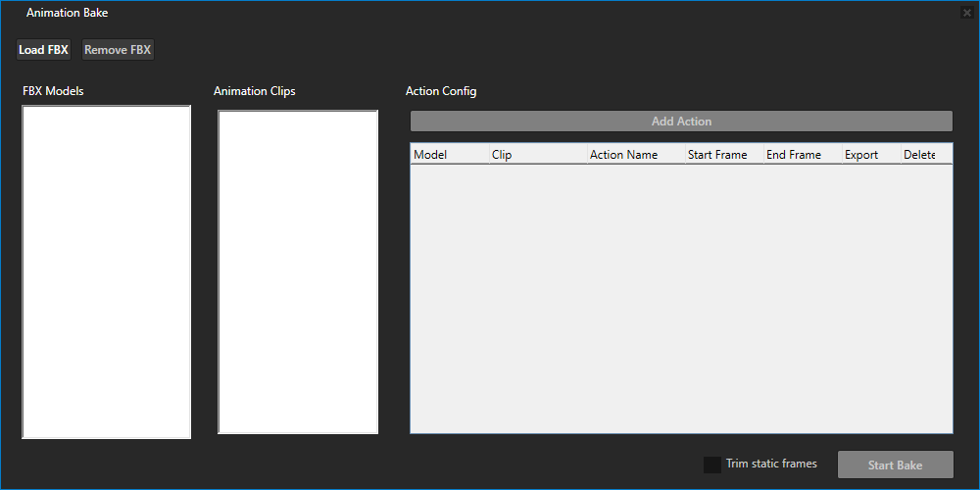
Task: Click the Load FBX button
Action: (43, 50)
